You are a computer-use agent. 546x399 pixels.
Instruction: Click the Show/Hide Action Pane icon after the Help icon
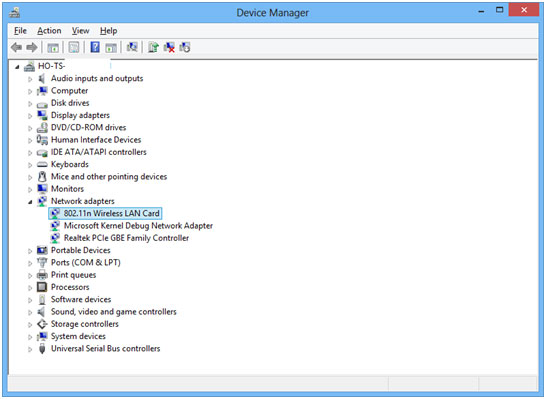(x=111, y=47)
